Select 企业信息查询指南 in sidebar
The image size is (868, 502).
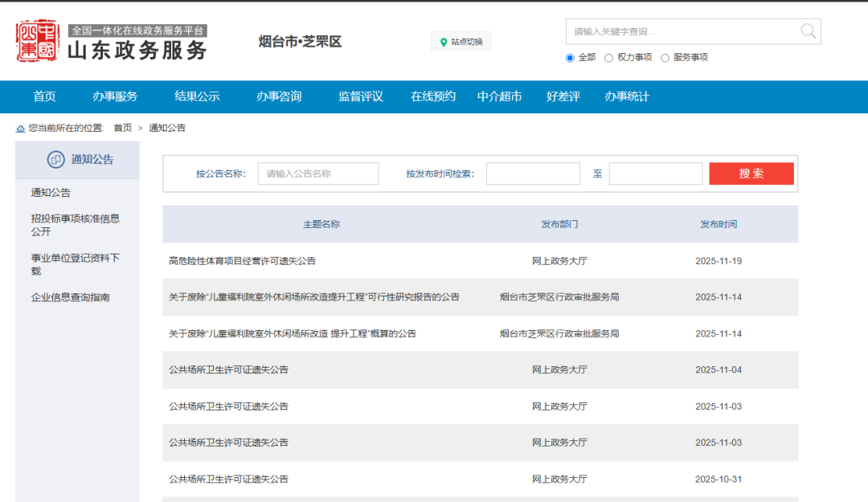click(71, 297)
